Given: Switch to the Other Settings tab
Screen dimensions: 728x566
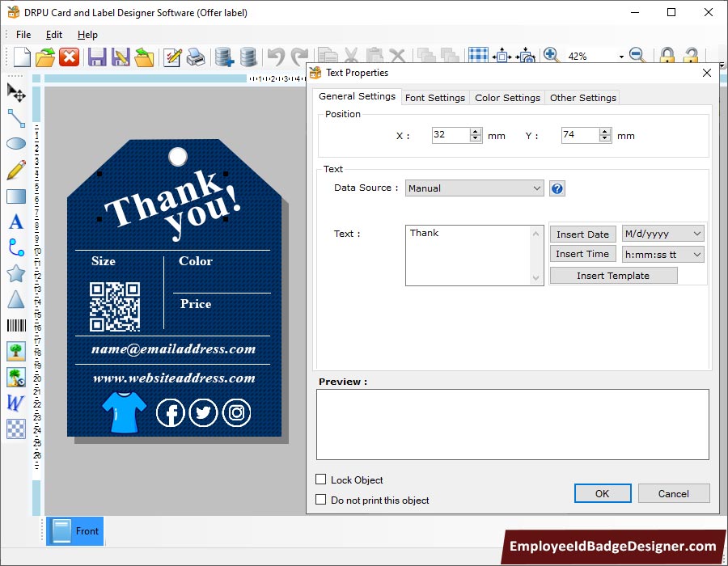Looking at the screenshot, I should [x=583, y=97].
